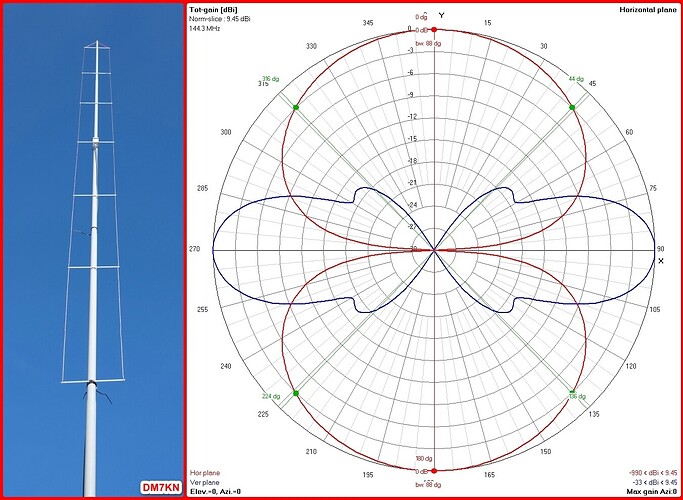Click the -12 dB ring label
This screenshot has width=683, height=500.
[412, 117]
